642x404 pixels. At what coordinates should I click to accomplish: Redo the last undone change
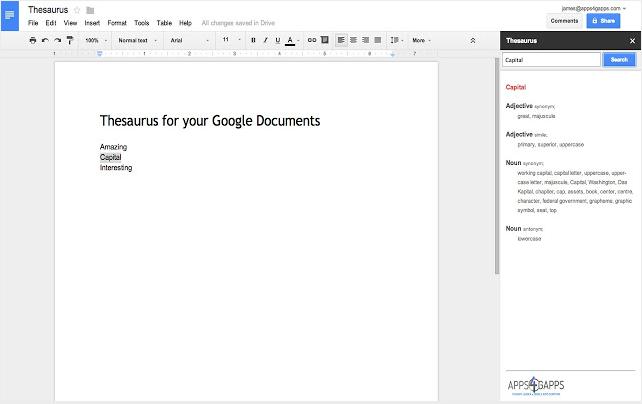click(57, 40)
